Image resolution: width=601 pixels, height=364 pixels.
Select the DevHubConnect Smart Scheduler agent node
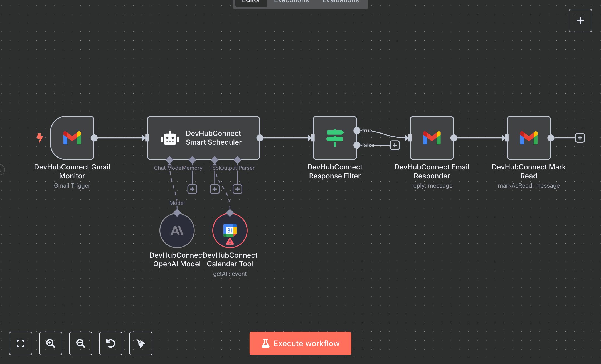tap(203, 138)
